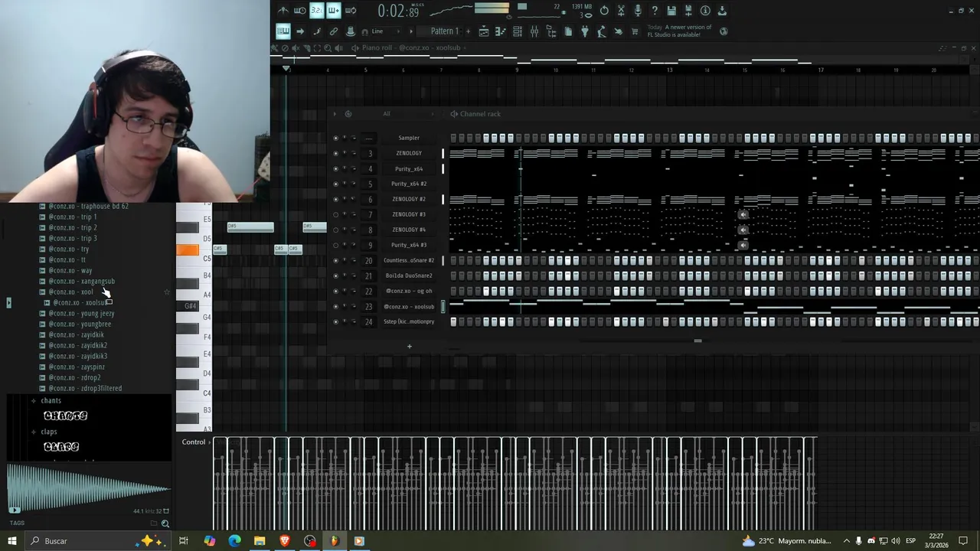
Task: Unmute the Purity_x64 #3 channel
Action: pyautogui.click(x=335, y=245)
